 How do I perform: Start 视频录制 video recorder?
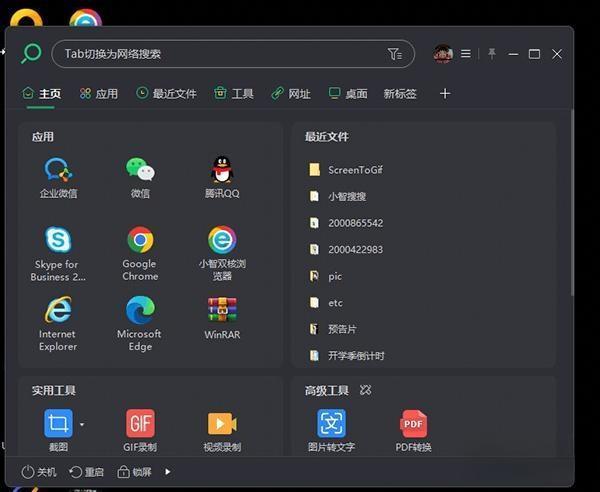(x=222, y=424)
